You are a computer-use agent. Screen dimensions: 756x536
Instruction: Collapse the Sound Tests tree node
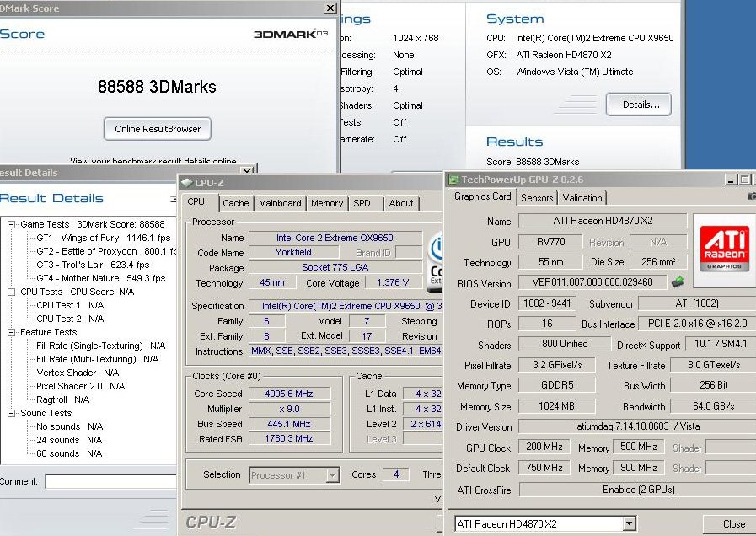point(12,413)
